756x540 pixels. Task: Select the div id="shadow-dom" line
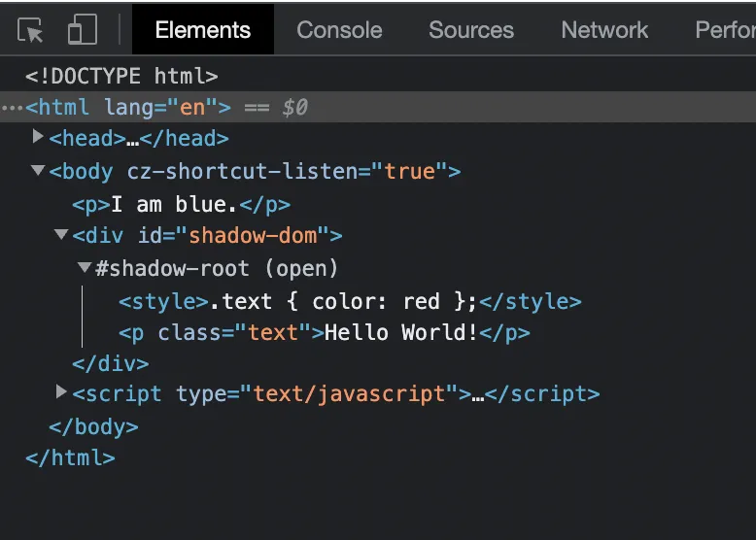tap(207, 236)
